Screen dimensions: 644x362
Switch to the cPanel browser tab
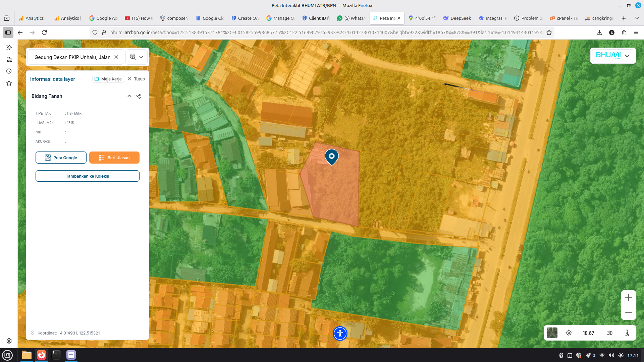(x=563, y=18)
